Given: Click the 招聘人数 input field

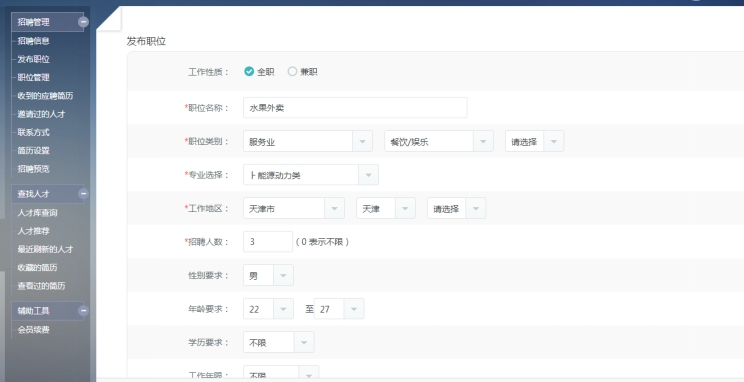Looking at the screenshot, I should [x=268, y=242].
